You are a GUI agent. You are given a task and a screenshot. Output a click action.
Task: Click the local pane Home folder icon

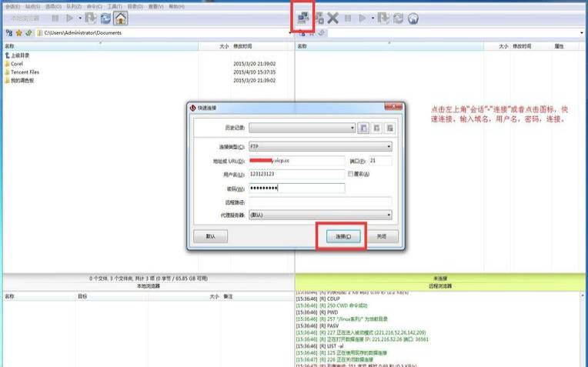[121, 18]
